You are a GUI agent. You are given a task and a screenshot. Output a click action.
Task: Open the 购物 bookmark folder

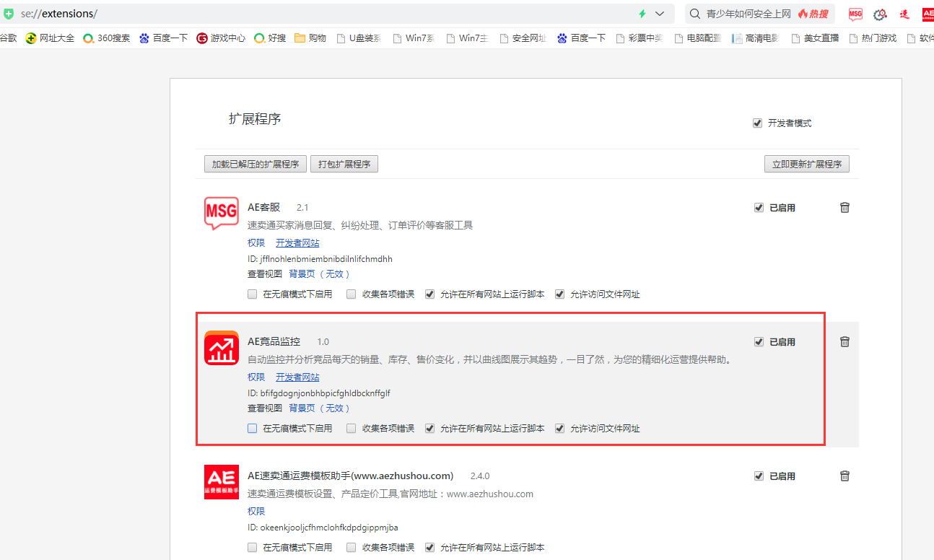(310, 38)
